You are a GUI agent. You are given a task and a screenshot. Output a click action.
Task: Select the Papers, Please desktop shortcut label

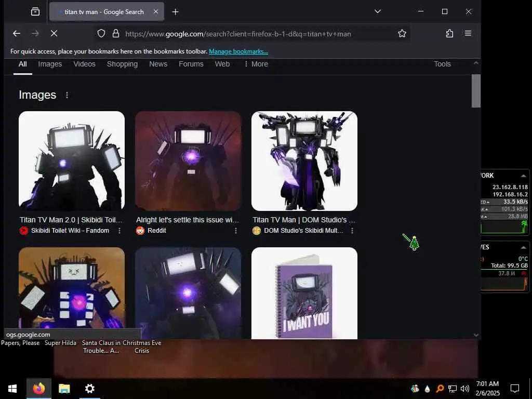(20, 343)
